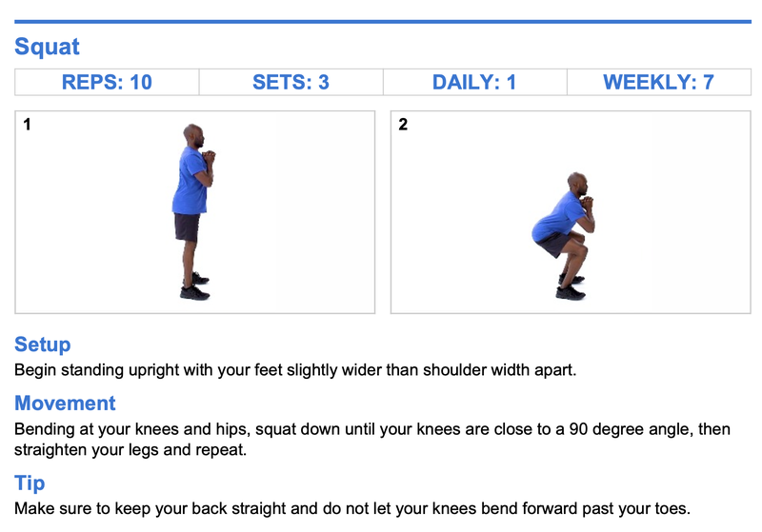The width and height of the screenshot is (762, 532).
Task: Select the REPS: 10 cell
Action: (x=107, y=83)
